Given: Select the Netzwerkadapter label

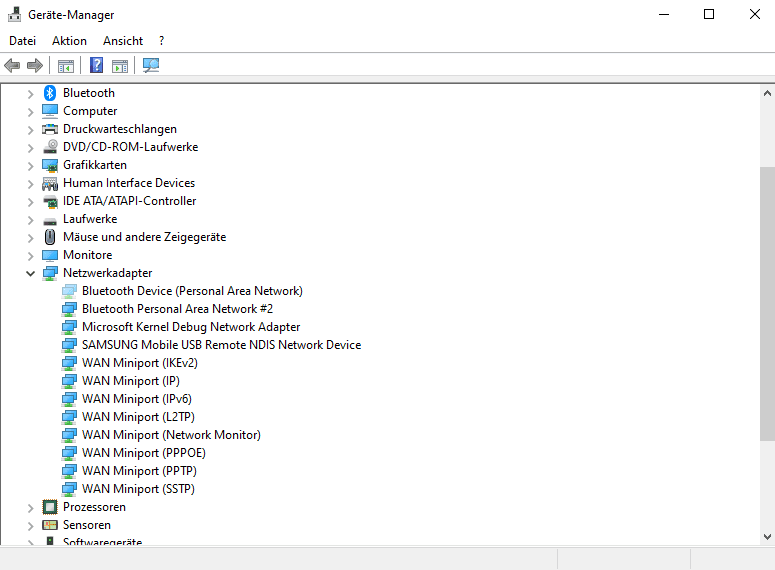Looking at the screenshot, I should (108, 273).
